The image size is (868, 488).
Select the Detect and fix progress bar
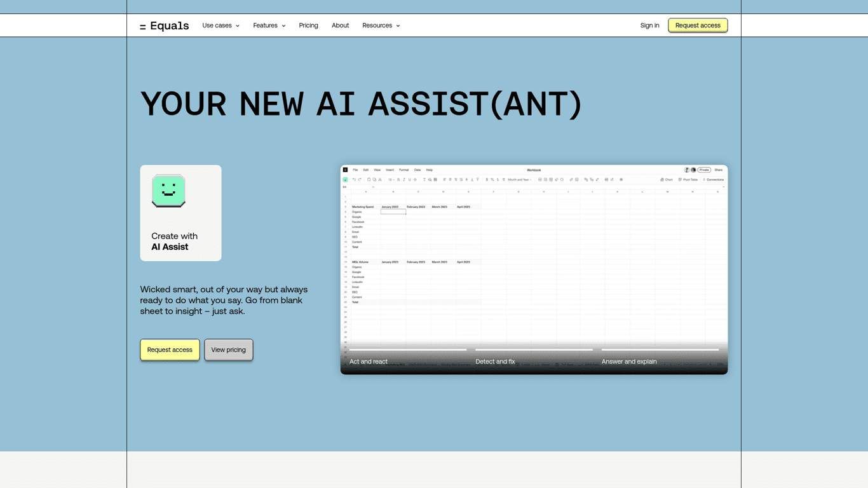tap(534, 350)
